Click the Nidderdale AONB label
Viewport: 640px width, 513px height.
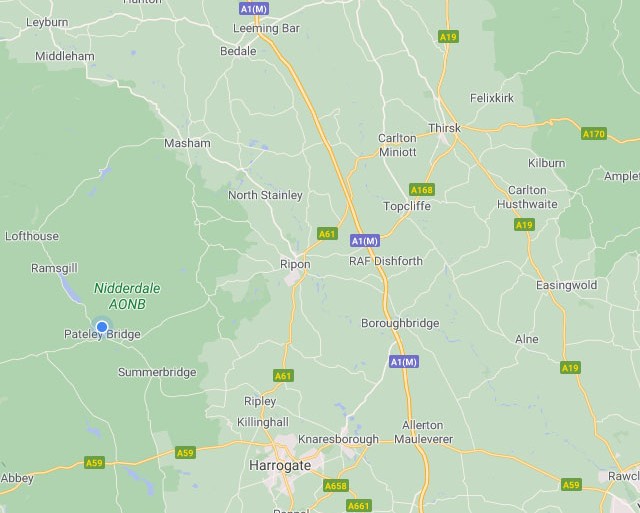click(127, 296)
